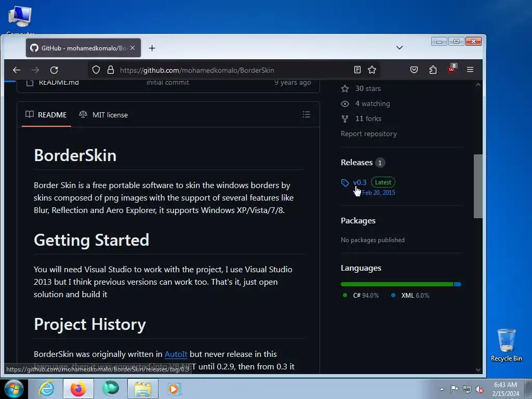Open a new tab with the plus button

pos(152,48)
